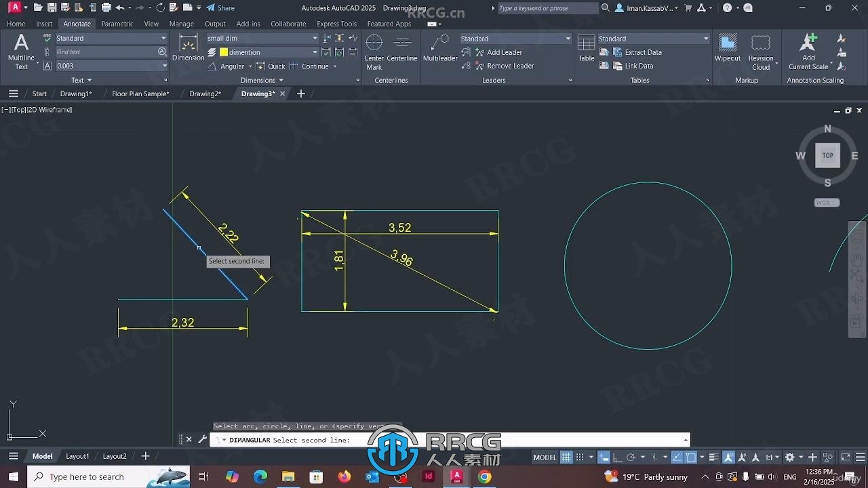Switch to the Drawing1 file tab
Image resolution: width=868 pixels, height=488 pixels.
tap(76, 94)
